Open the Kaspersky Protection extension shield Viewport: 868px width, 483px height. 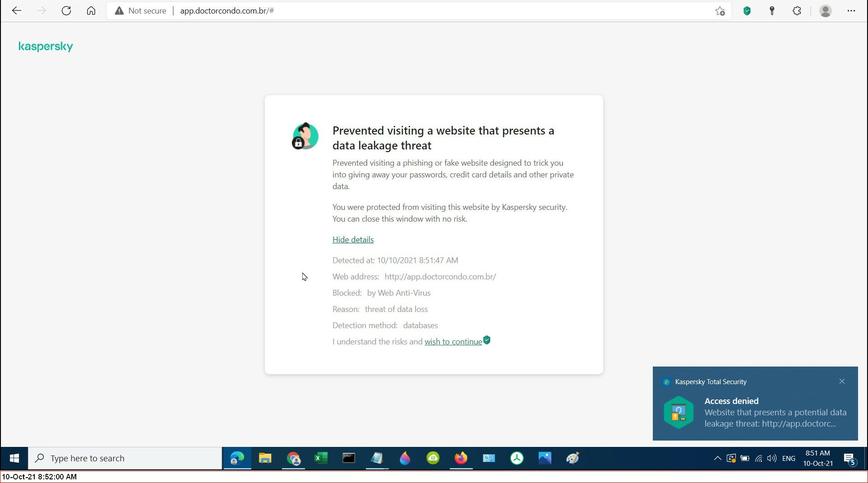(747, 11)
